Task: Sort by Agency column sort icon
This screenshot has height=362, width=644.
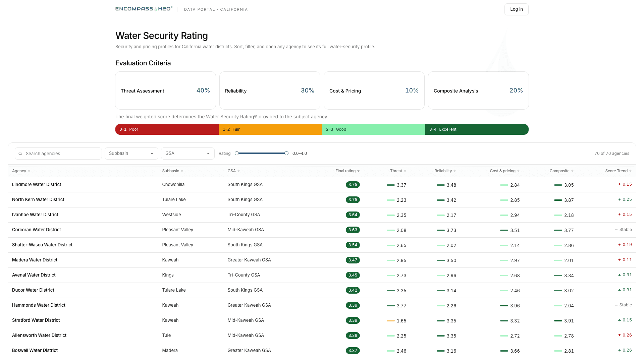Action: pyautogui.click(x=29, y=171)
